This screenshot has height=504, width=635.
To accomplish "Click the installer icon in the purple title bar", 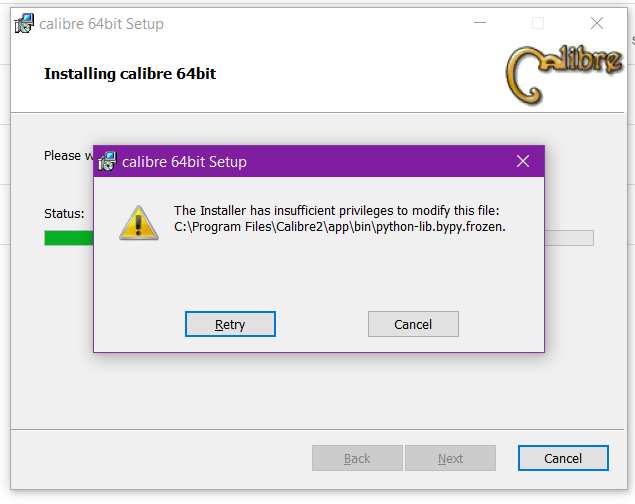I will pyautogui.click(x=107, y=161).
